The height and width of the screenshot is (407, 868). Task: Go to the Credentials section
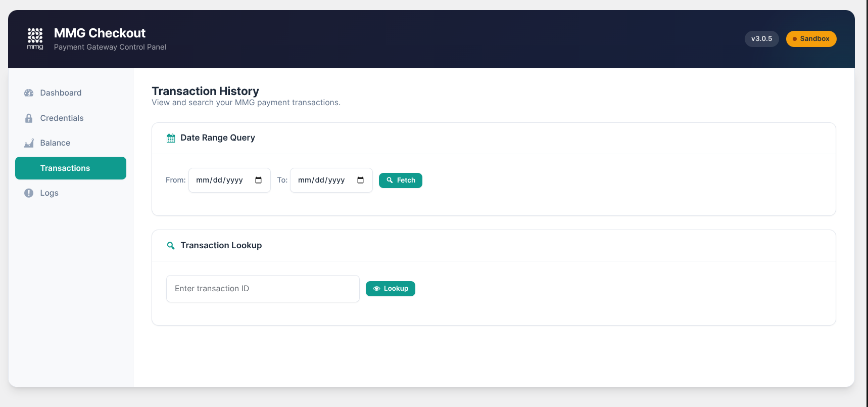(71, 118)
